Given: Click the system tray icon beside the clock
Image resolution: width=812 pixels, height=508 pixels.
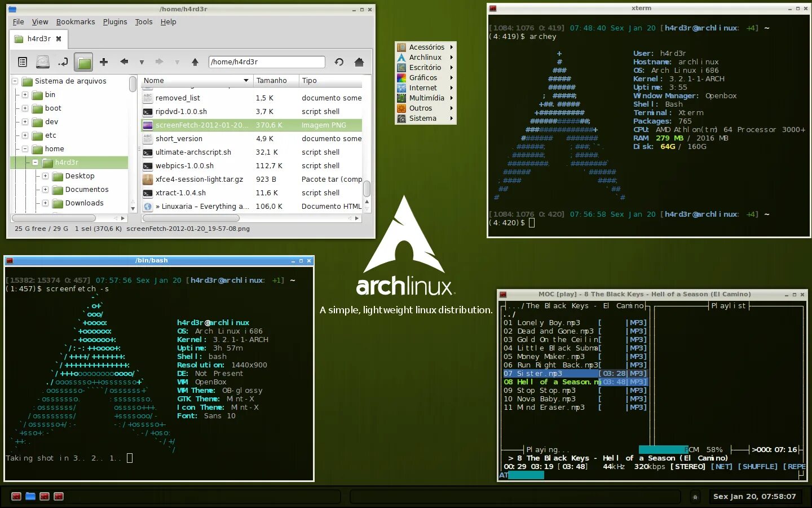Looking at the screenshot, I should (695, 497).
